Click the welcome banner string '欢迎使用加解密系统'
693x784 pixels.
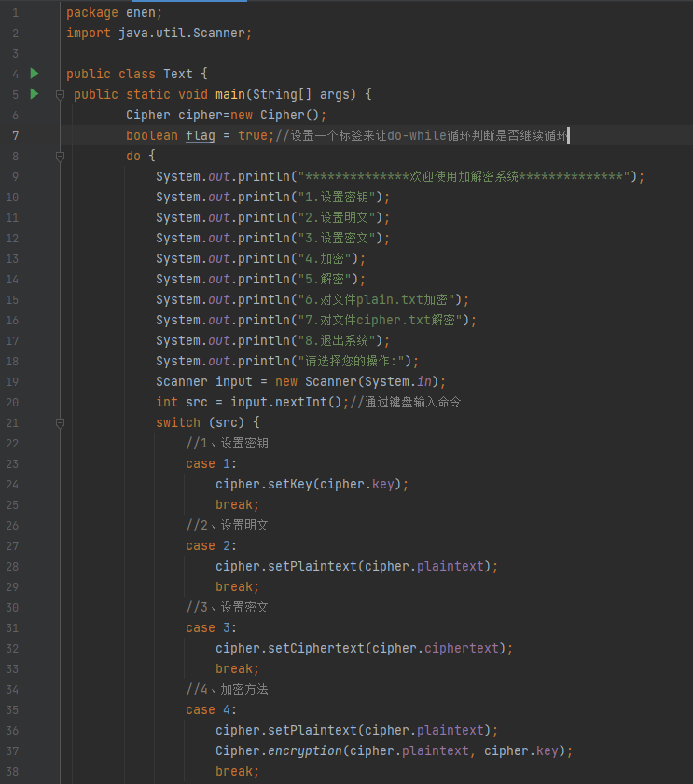[x=464, y=176]
